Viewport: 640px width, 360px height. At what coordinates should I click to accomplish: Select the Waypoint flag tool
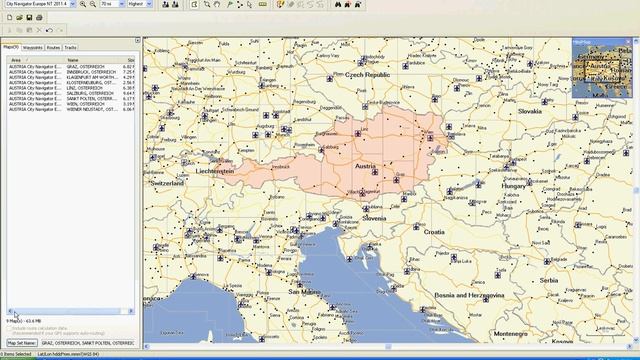coord(230,4)
